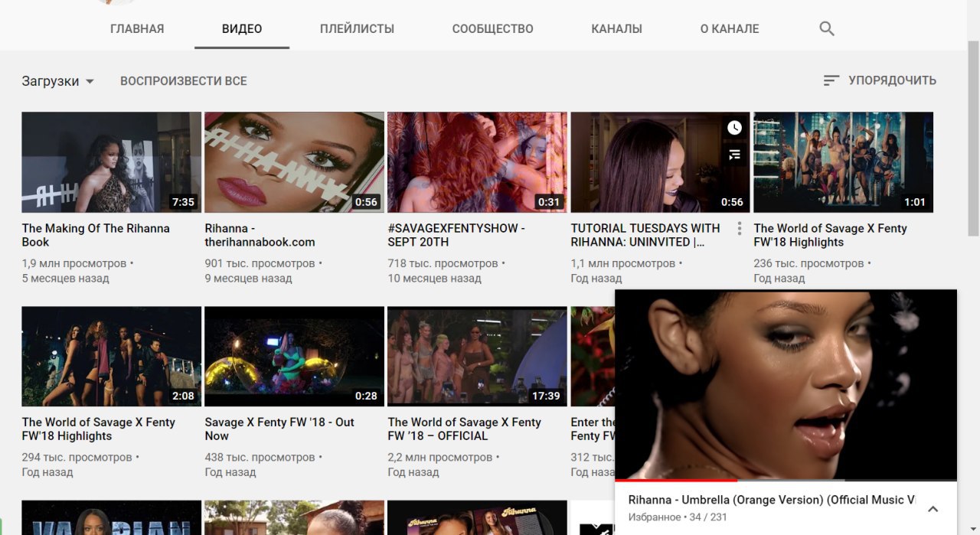
Task: Click the 1:01 Savage X Fenty highlights thumbnail
Action: (x=844, y=162)
